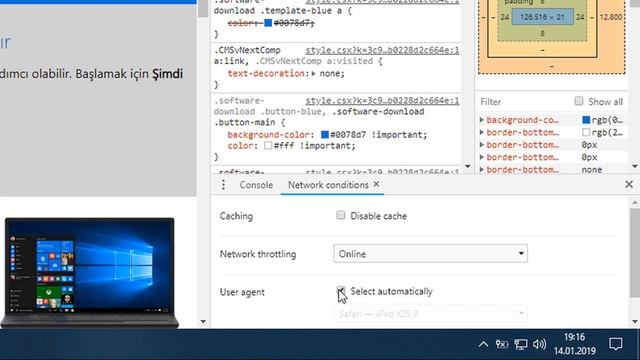Open style.csx link for template-blue rule
Screen dimensions: 640x360
click(382, 2)
